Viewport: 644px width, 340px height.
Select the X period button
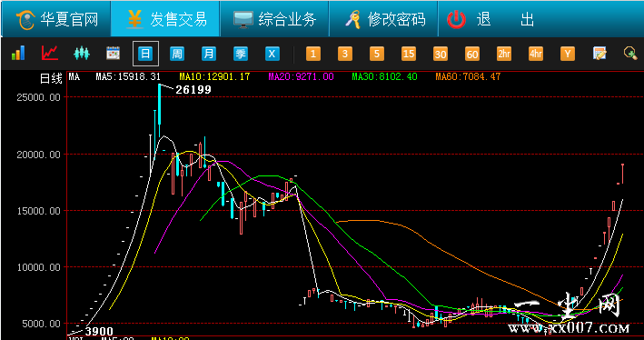[272, 54]
